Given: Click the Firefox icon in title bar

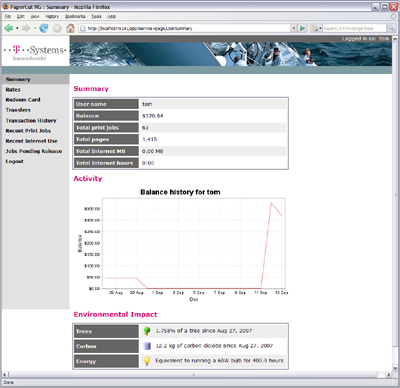Looking at the screenshot, I should click(x=6, y=6).
